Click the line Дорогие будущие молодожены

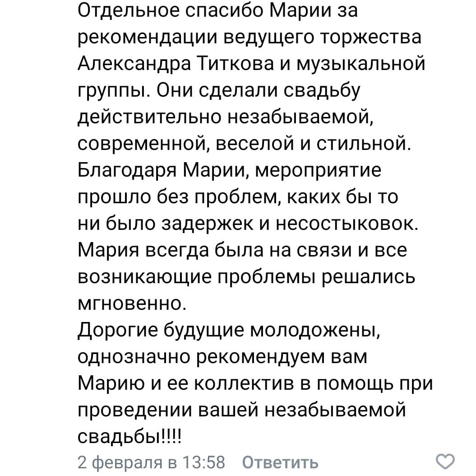coord(229,331)
